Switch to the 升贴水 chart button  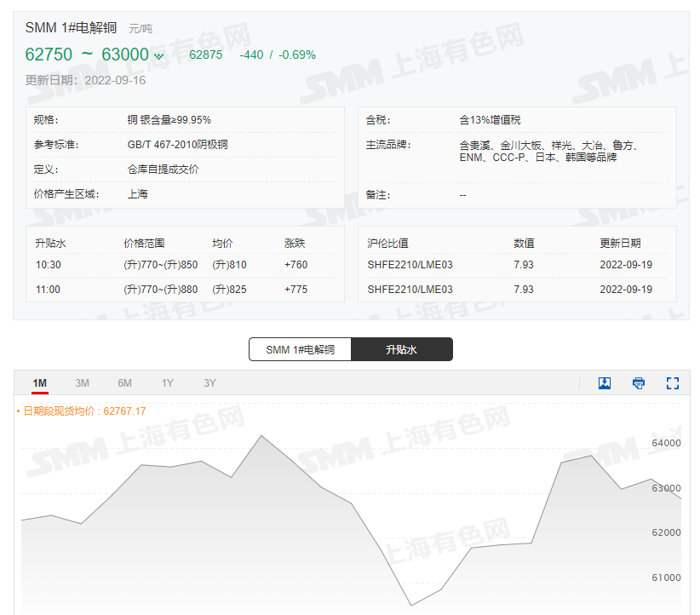tap(402, 349)
